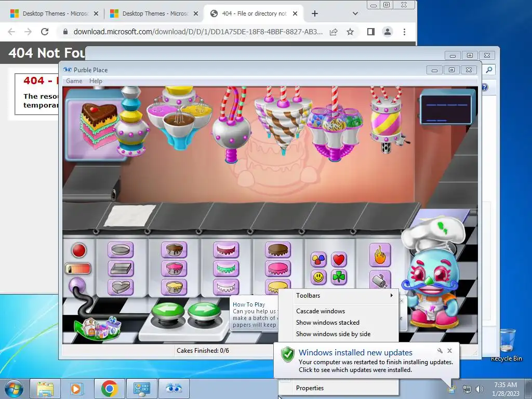Pick the red filling layer button
Screen dimensions: 532x399
point(226,250)
